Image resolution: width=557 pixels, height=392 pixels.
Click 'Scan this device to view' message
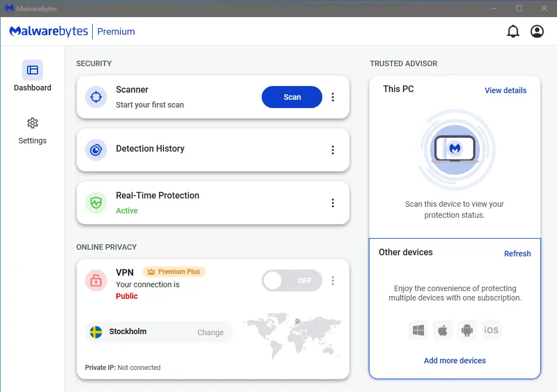[x=455, y=210]
